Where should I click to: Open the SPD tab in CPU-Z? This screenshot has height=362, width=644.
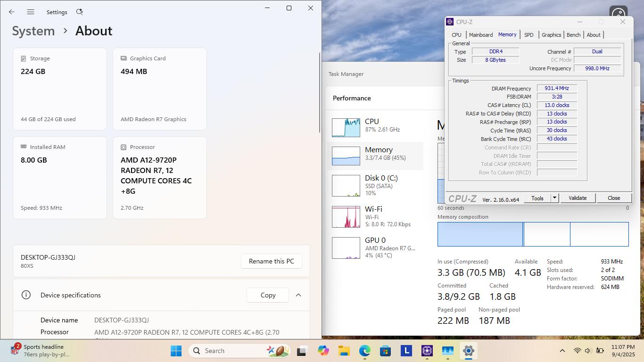pyautogui.click(x=529, y=35)
